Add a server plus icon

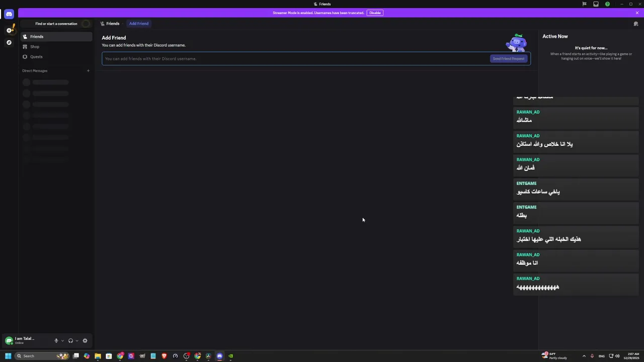tap(9, 30)
